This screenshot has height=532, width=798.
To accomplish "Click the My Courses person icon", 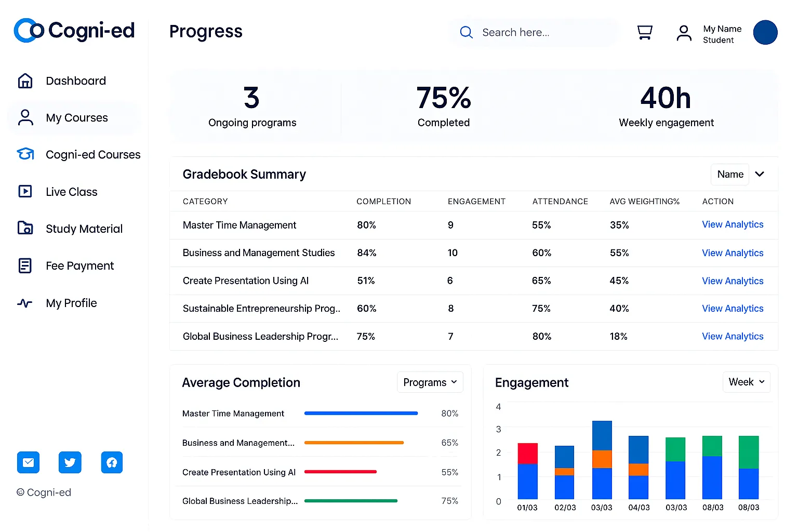I will (25, 117).
